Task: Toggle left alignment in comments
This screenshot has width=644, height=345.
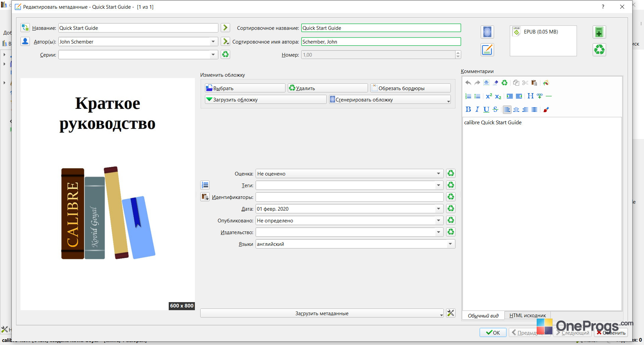Action: coord(507,110)
